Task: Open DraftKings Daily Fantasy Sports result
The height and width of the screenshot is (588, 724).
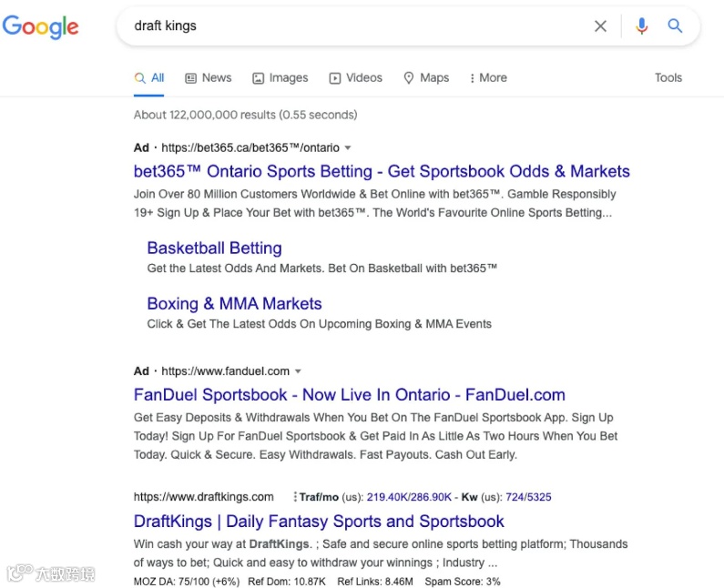Action: click(319, 522)
